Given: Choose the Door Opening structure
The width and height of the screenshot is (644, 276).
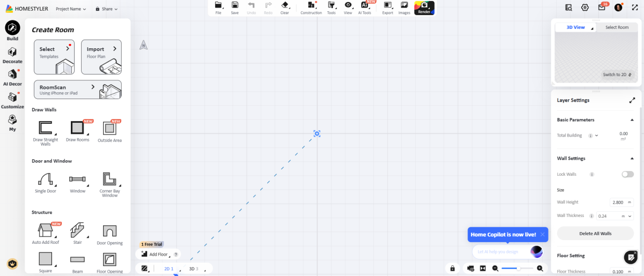Looking at the screenshot, I should [109, 234].
